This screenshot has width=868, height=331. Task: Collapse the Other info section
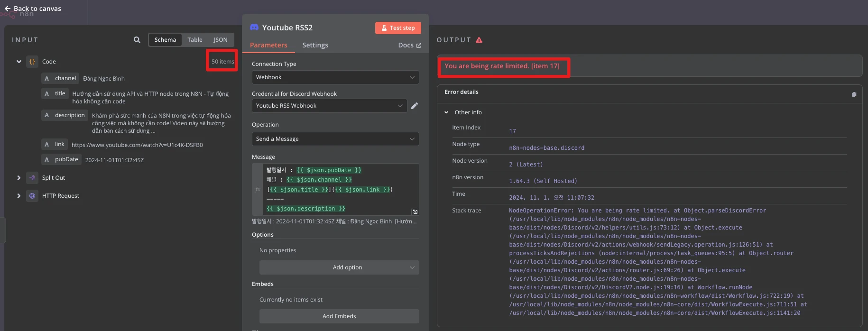pos(446,112)
